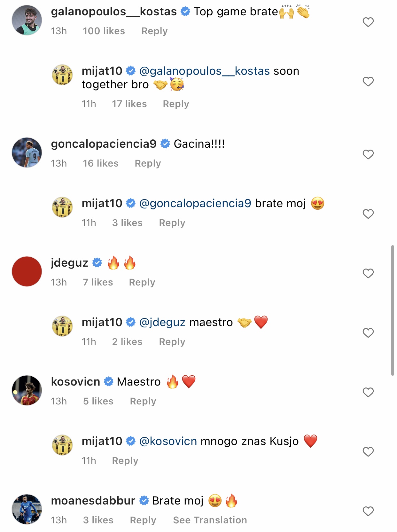Tap heart on mijat10's "brate moj" reply
This screenshot has width=397, height=532.
368,214
